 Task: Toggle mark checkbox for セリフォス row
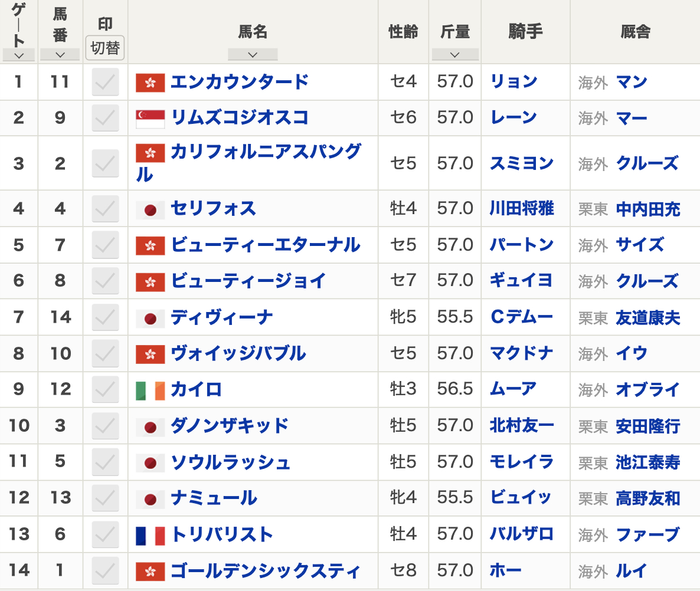[x=106, y=209]
